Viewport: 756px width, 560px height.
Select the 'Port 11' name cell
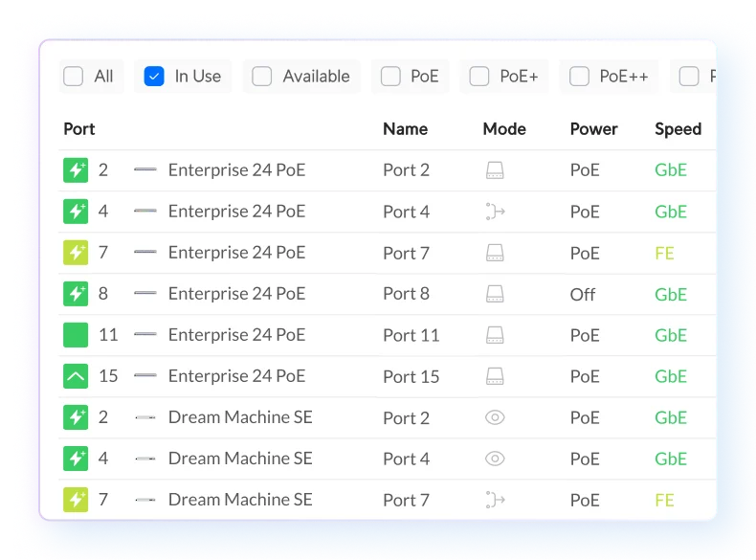411,335
